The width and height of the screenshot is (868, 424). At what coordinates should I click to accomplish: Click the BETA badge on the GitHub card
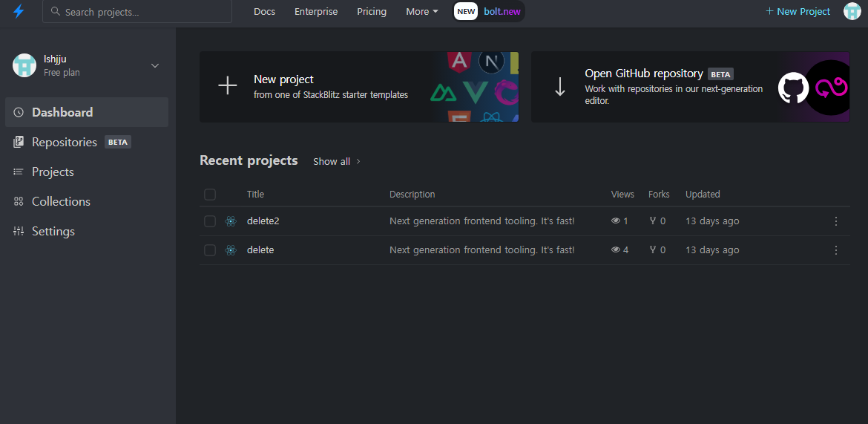click(720, 74)
